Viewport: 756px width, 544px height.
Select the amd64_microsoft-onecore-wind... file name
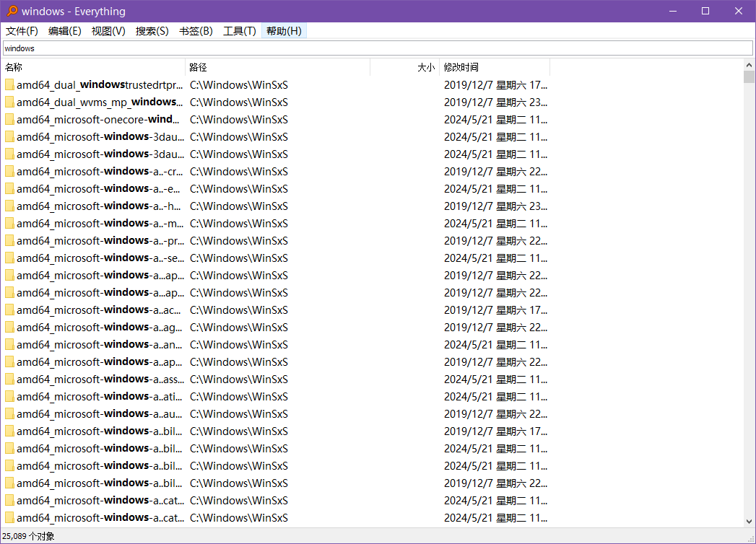[x=98, y=120]
